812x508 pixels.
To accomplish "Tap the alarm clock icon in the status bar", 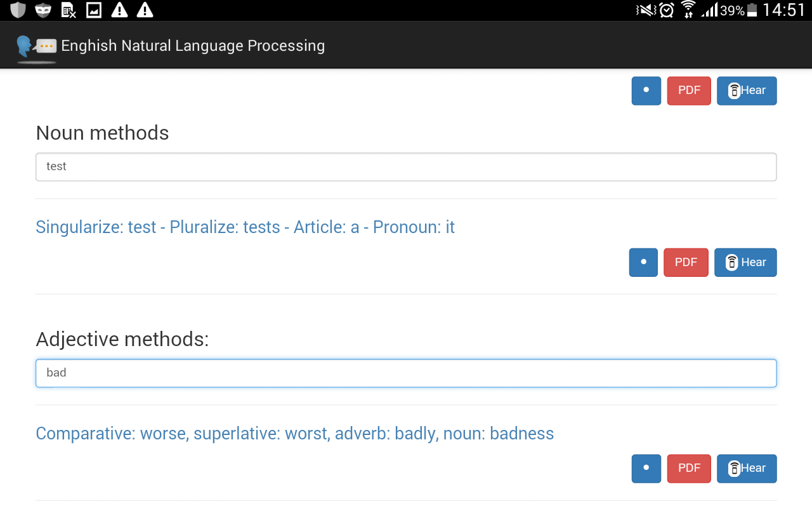I will (x=667, y=10).
